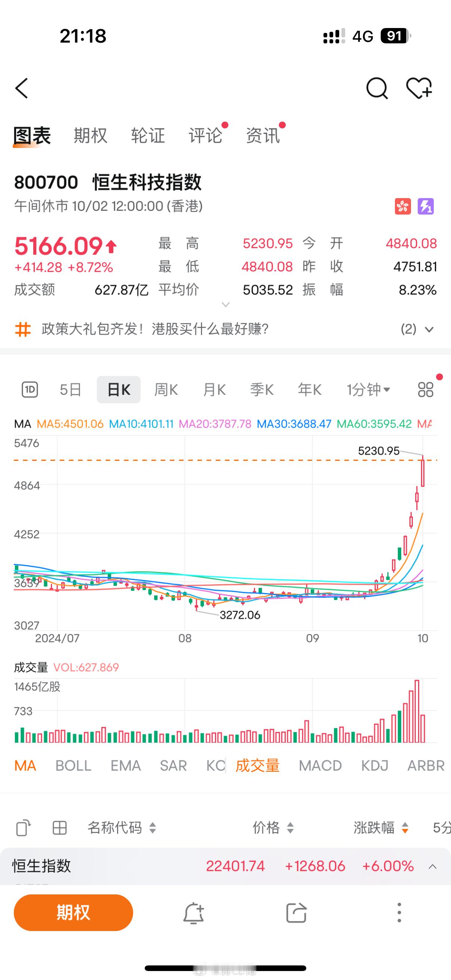The width and height of the screenshot is (451, 980).
Task: Open the more options three-dot menu
Action: tap(399, 913)
